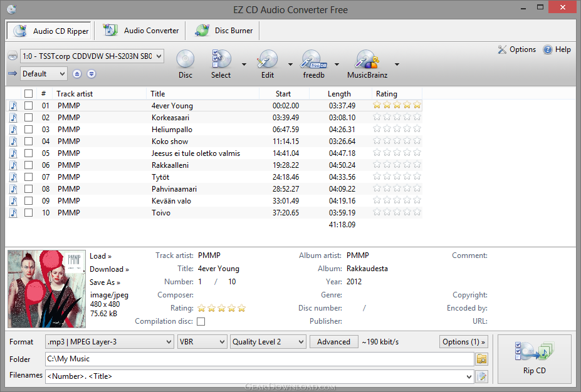Click the Save As » cover art link
The image size is (581, 392).
105,282
